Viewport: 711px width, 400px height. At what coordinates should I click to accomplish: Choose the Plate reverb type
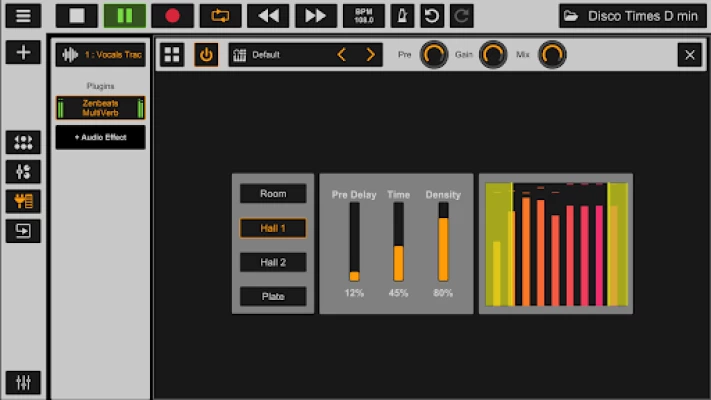(273, 297)
